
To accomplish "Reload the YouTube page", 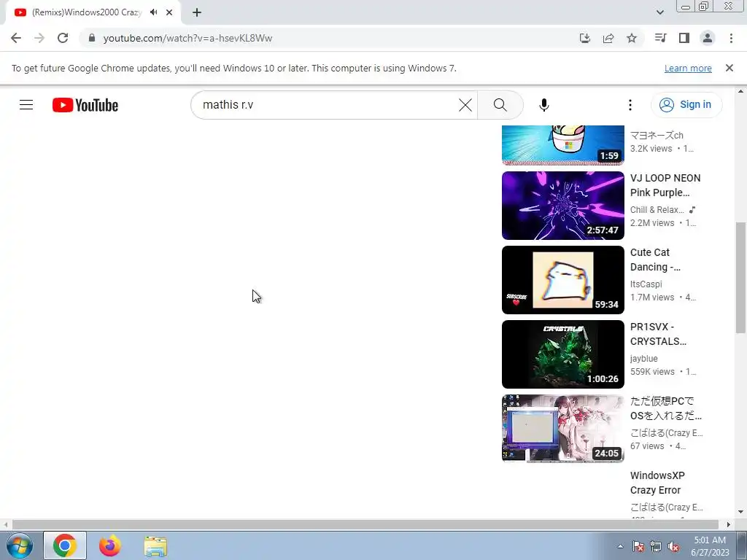I will tap(63, 38).
